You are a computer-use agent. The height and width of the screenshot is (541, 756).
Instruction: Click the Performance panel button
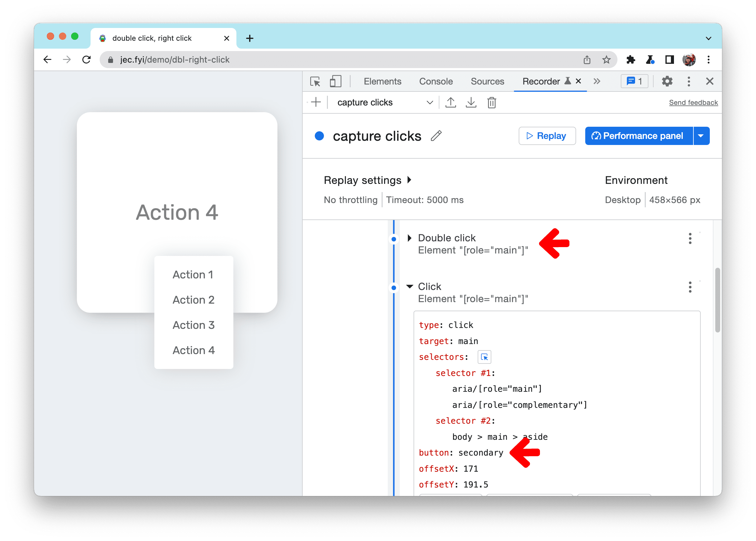[638, 136]
